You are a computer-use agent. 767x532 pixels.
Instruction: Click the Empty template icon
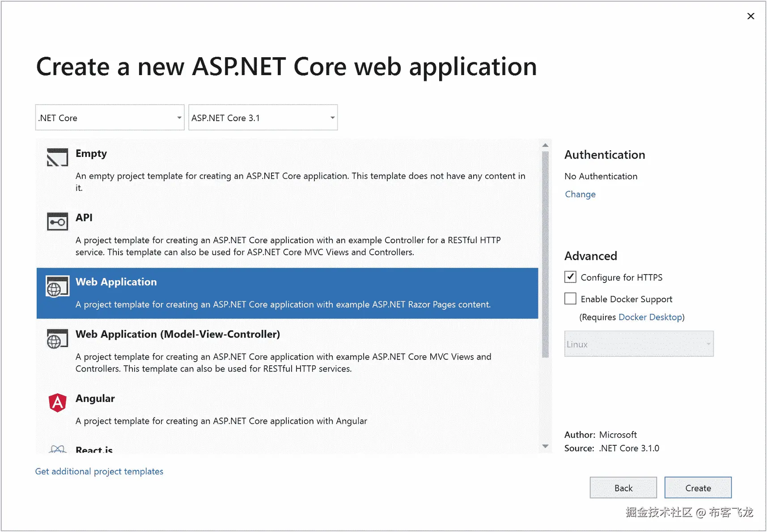[57, 157]
